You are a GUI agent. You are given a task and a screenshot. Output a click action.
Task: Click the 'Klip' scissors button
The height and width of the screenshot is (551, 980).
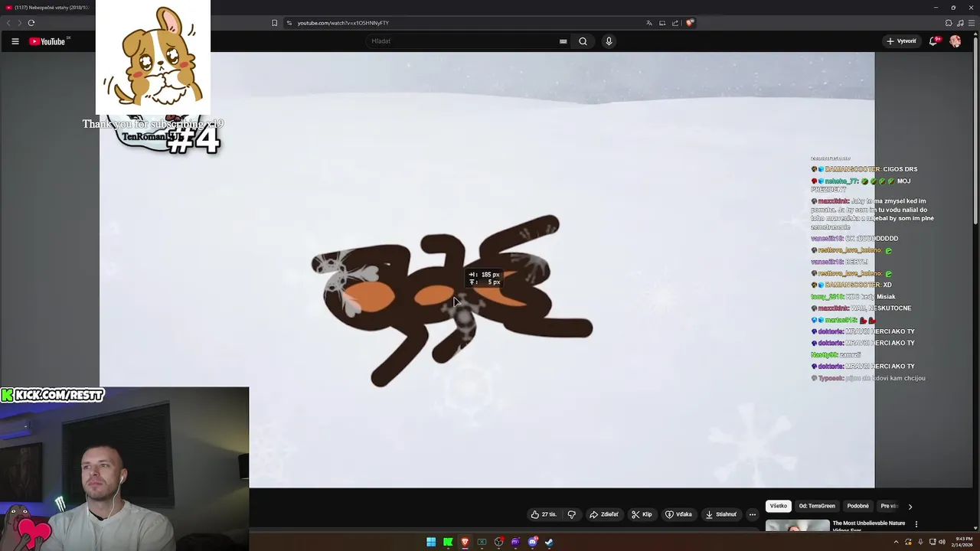pos(642,514)
